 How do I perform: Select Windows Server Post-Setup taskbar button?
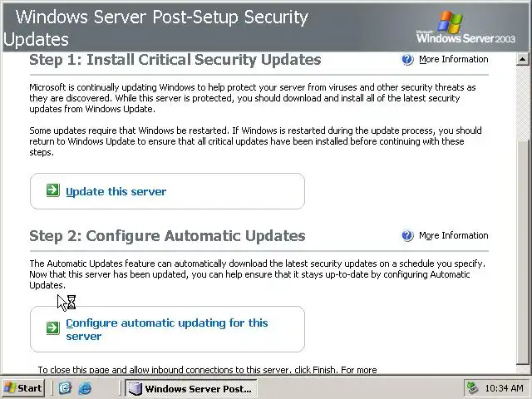(190, 388)
